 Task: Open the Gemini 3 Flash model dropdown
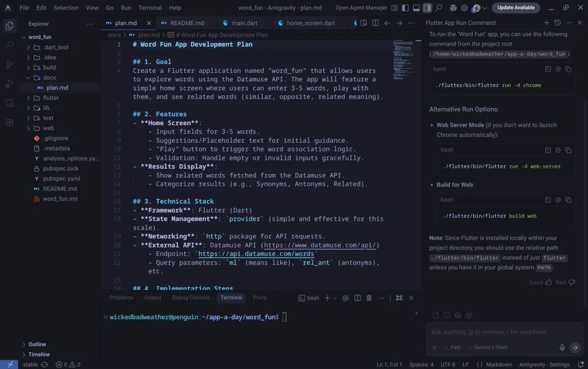490,348
